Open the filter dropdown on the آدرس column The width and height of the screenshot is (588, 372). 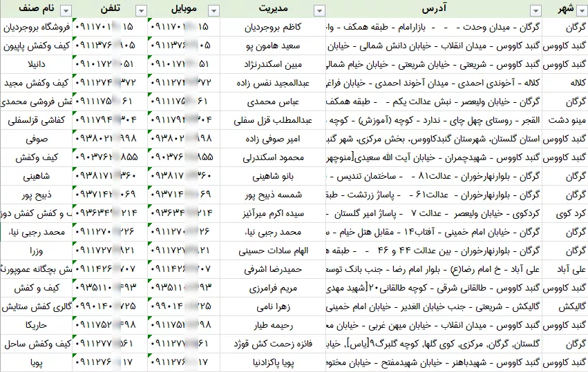(x=536, y=11)
